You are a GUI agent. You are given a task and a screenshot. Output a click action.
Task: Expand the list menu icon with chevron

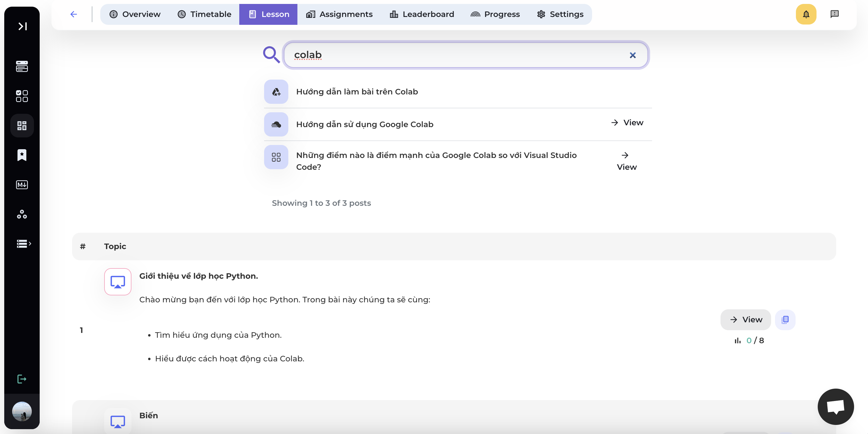coord(24,243)
